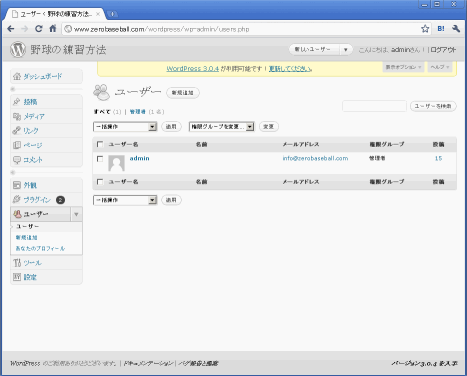The image size is (467, 376).
Task: Select Your Profile in the Users submenu
Action: [40, 248]
